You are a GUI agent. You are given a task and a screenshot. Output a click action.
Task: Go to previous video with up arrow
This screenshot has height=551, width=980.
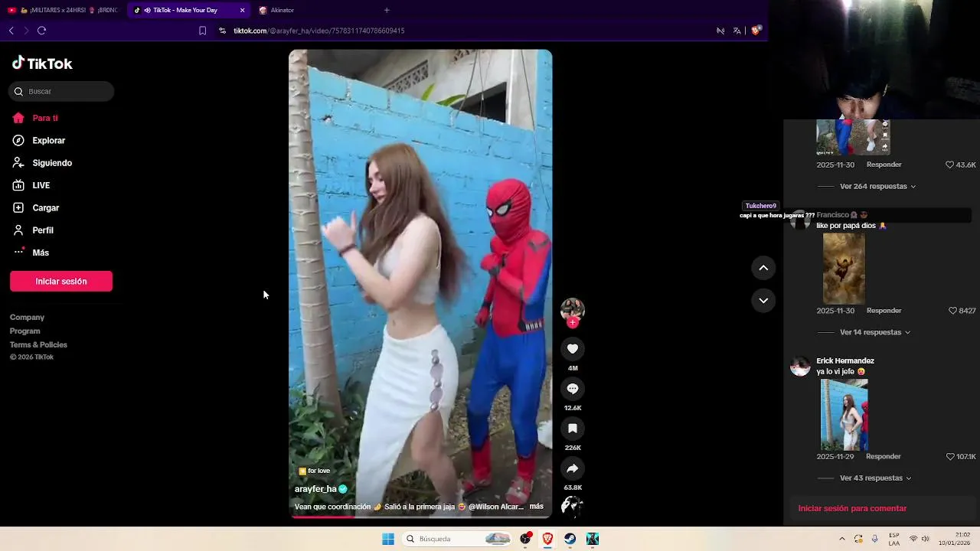point(763,268)
